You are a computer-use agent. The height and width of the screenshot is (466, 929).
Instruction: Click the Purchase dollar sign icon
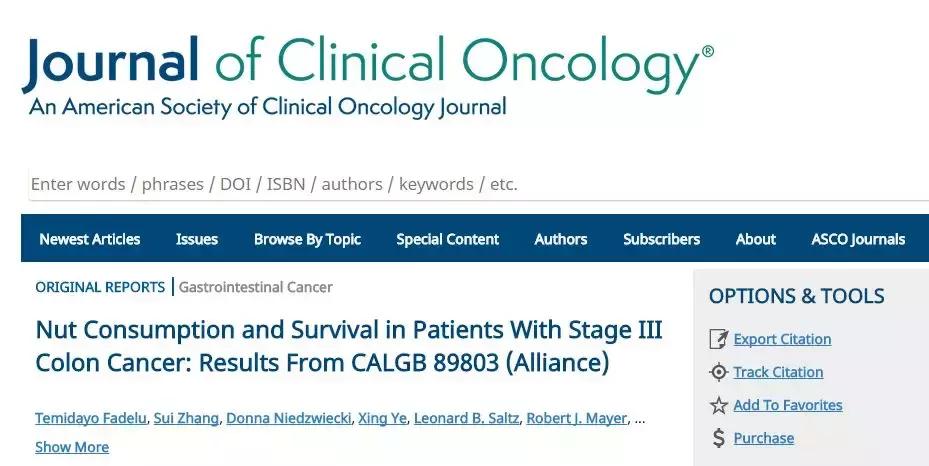point(718,438)
